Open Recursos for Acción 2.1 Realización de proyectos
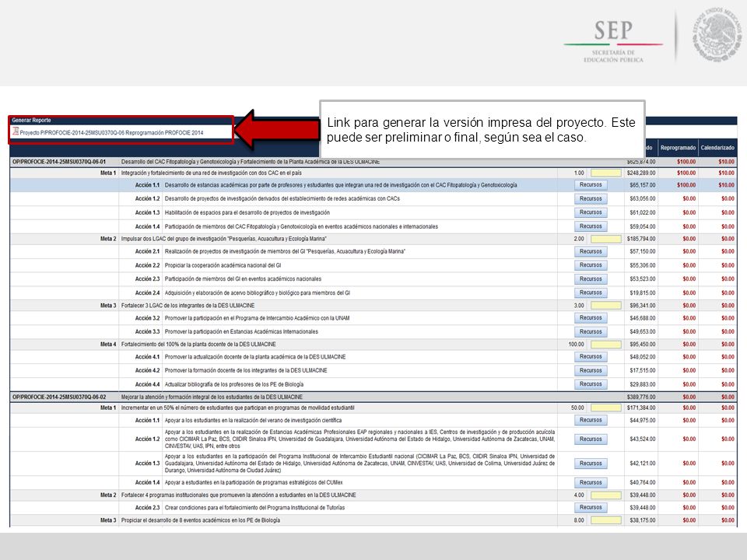747x560 pixels. [591, 251]
